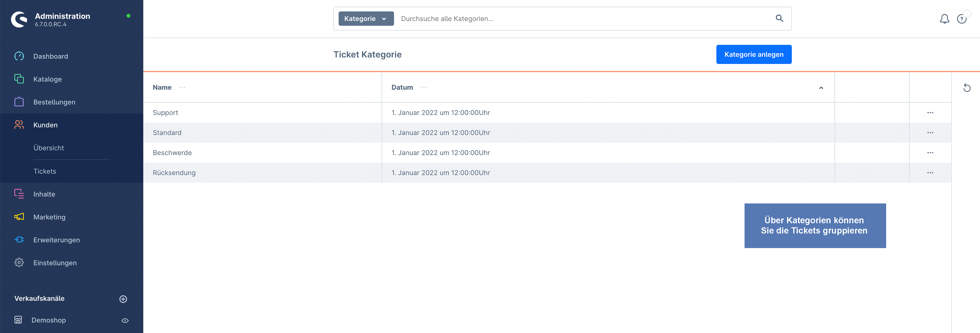Image resolution: width=980 pixels, height=333 pixels.
Task: Open actions menu for Support row
Action: pyautogui.click(x=930, y=113)
